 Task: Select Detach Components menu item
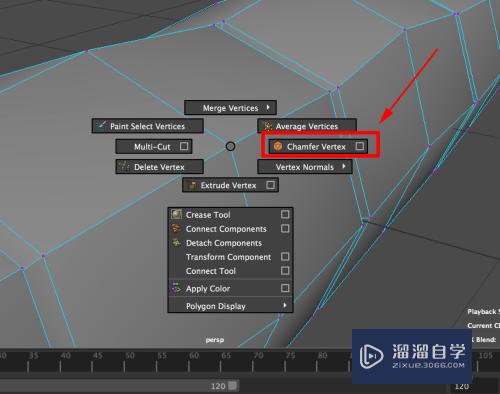230,243
